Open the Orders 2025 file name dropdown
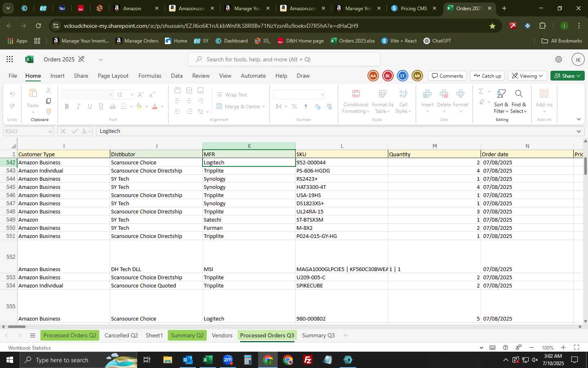The height and width of the screenshot is (368, 588). click(x=100, y=59)
